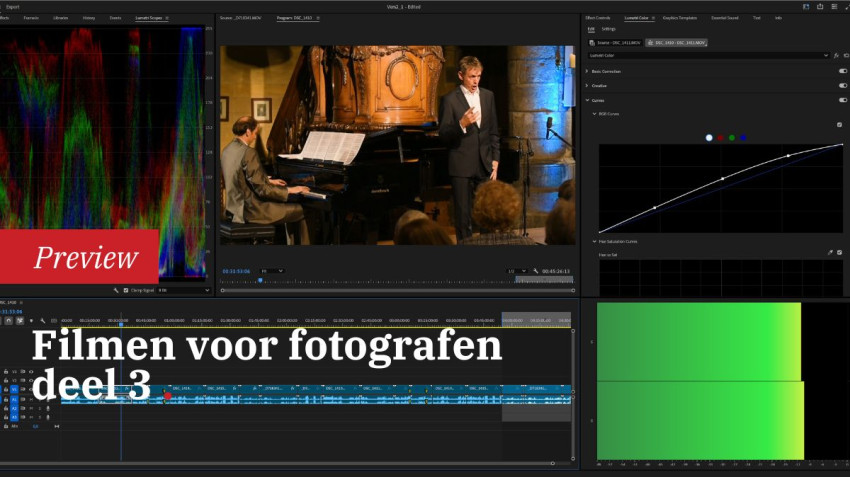Open the workspaces icon in the header
This screenshot has height=477, width=850.
point(806,7)
